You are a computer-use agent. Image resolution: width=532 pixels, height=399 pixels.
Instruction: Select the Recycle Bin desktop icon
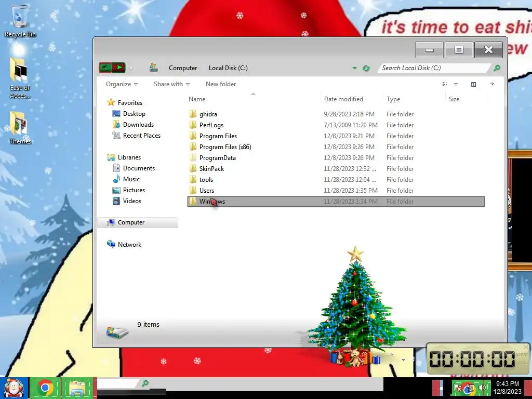tap(20, 21)
